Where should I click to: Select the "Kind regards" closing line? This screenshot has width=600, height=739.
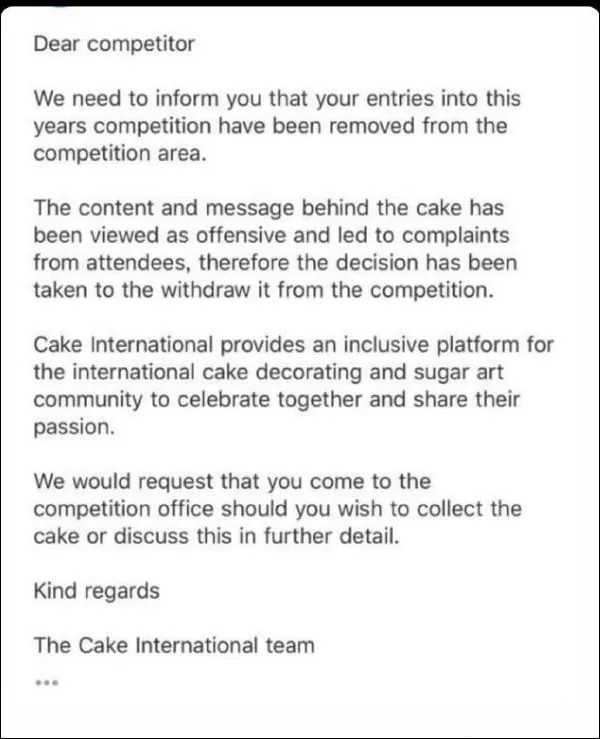point(97,591)
